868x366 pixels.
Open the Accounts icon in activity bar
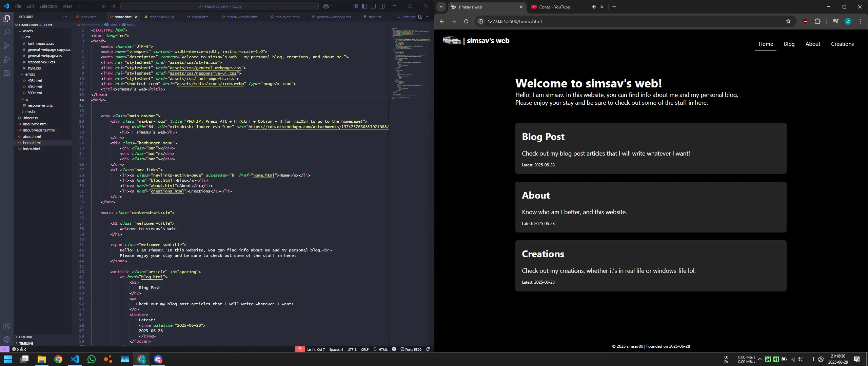pos(7,326)
